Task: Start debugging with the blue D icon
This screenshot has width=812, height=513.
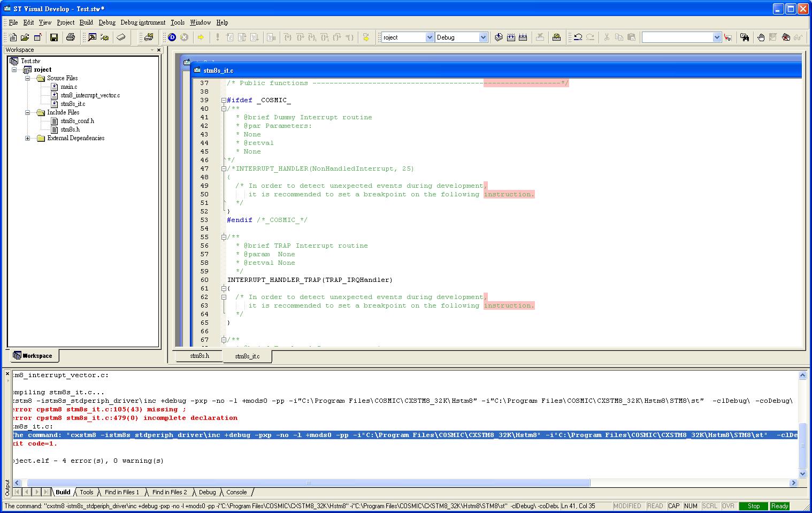Action: coord(172,37)
